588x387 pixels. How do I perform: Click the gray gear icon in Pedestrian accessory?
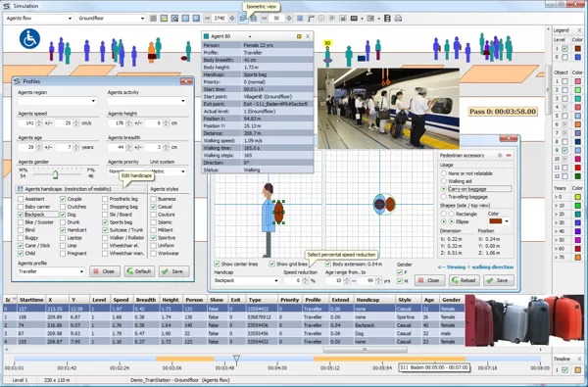(x=500, y=155)
